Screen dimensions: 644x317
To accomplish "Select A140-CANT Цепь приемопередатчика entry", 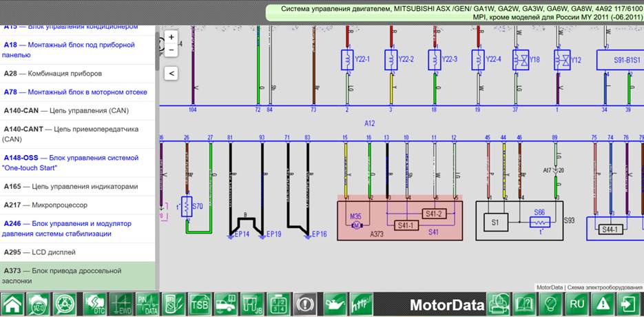I will (x=77, y=134).
